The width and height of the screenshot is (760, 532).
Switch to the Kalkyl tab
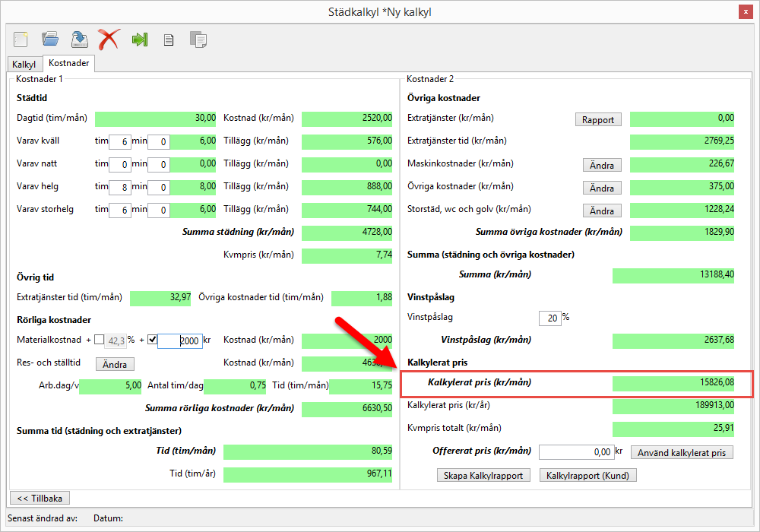[24, 65]
